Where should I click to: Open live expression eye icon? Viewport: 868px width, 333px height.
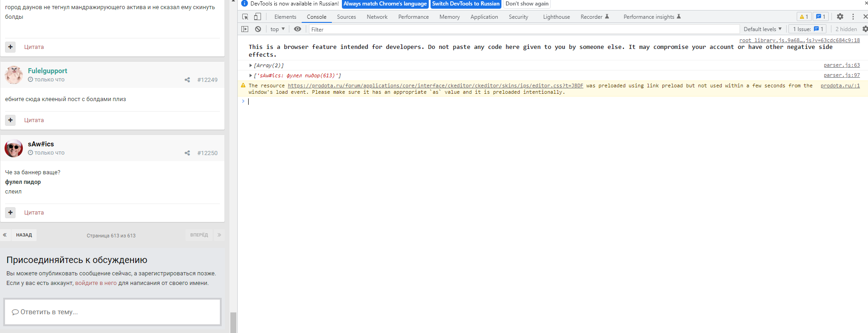[298, 29]
